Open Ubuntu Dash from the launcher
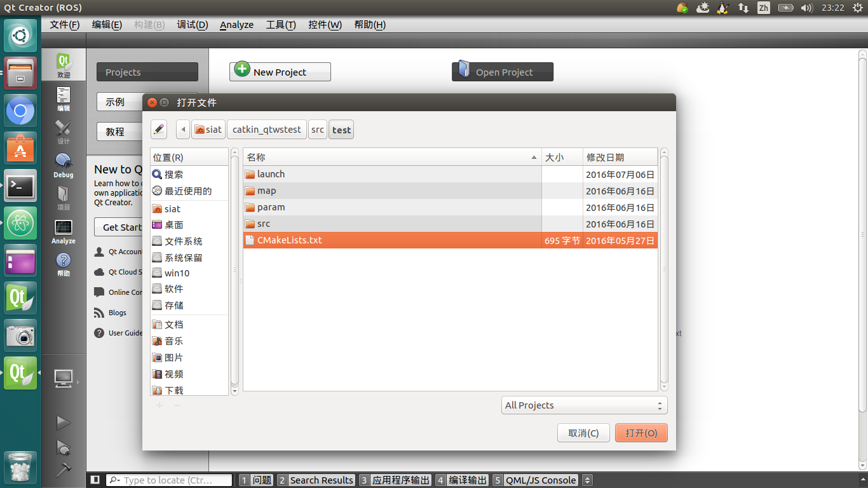Viewport: 868px width, 488px height. click(x=20, y=36)
